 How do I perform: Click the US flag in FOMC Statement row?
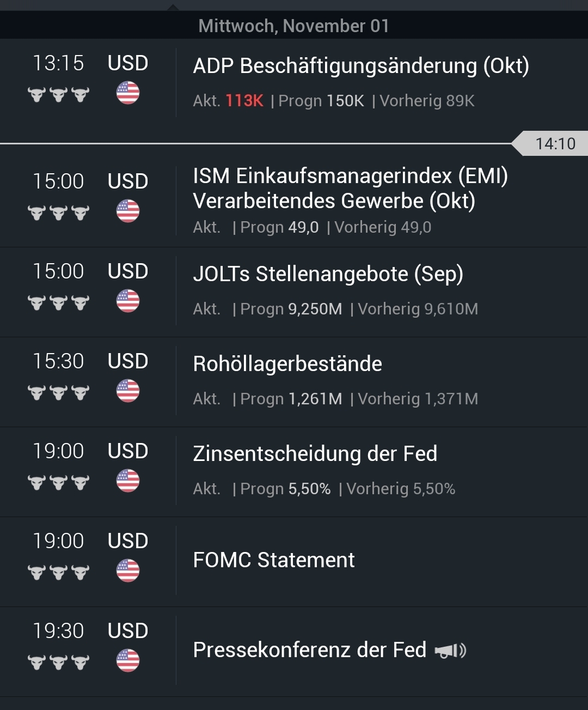coord(128,571)
